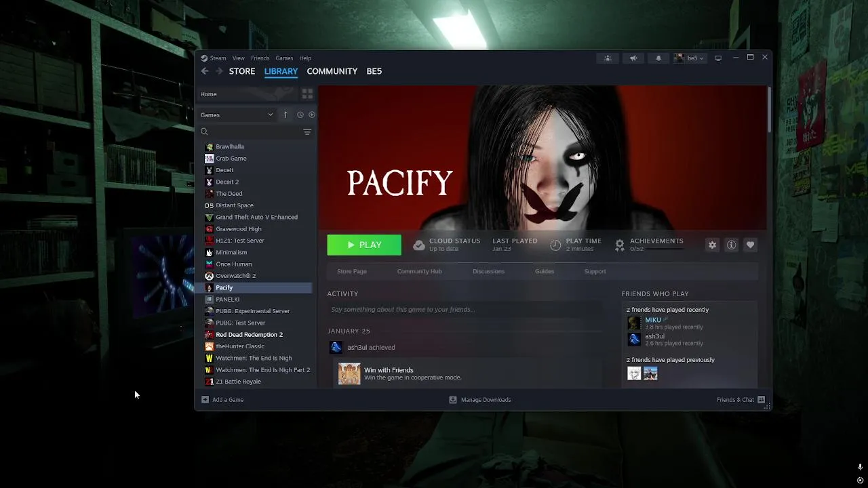Open the Friends menu
Viewport: 868px width, 488px height.
click(x=260, y=58)
